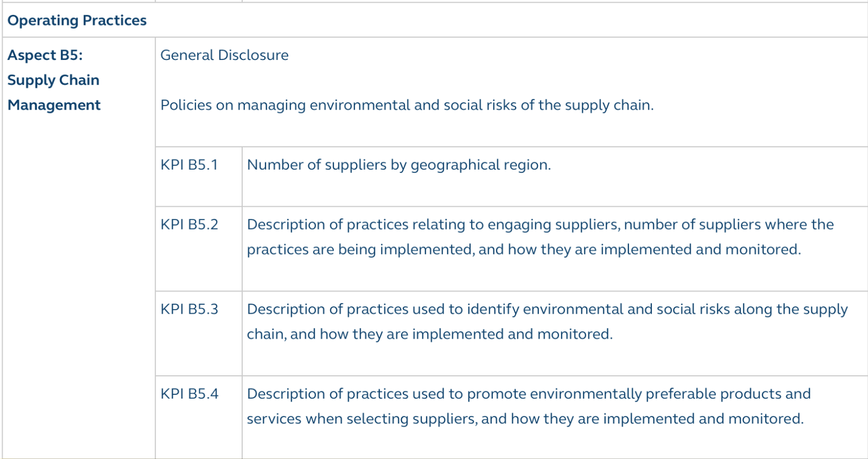Viewport: 868px width, 459px height.
Task: Click the 'KPI B5.2' cell
Action: click(x=189, y=225)
